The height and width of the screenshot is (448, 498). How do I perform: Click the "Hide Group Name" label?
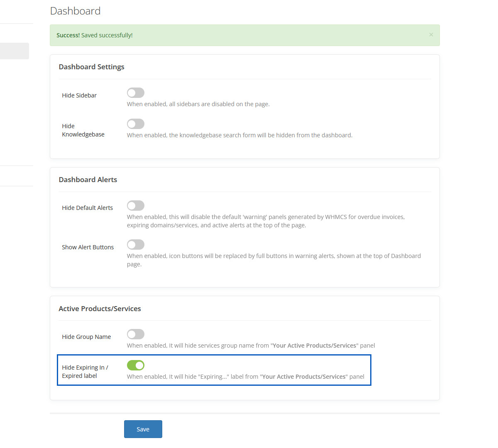point(86,337)
